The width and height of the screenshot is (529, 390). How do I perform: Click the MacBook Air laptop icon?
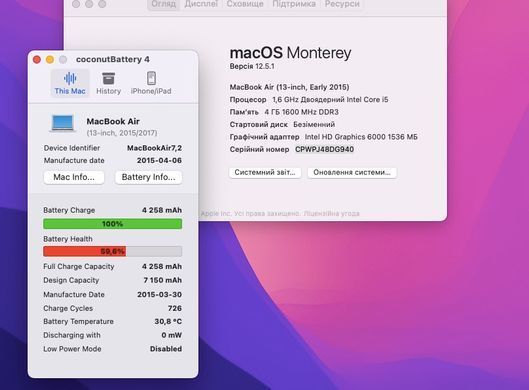(62, 123)
